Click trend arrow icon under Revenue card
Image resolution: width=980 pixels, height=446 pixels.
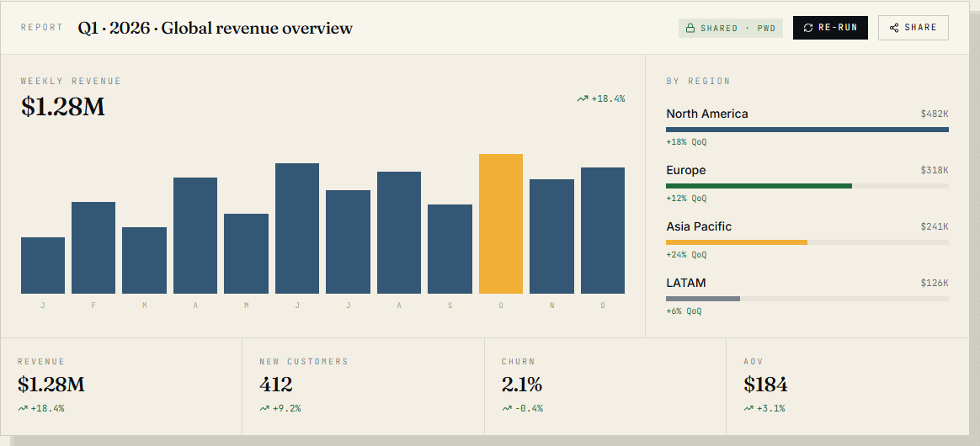pyautogui.click(x=23, y=408)
